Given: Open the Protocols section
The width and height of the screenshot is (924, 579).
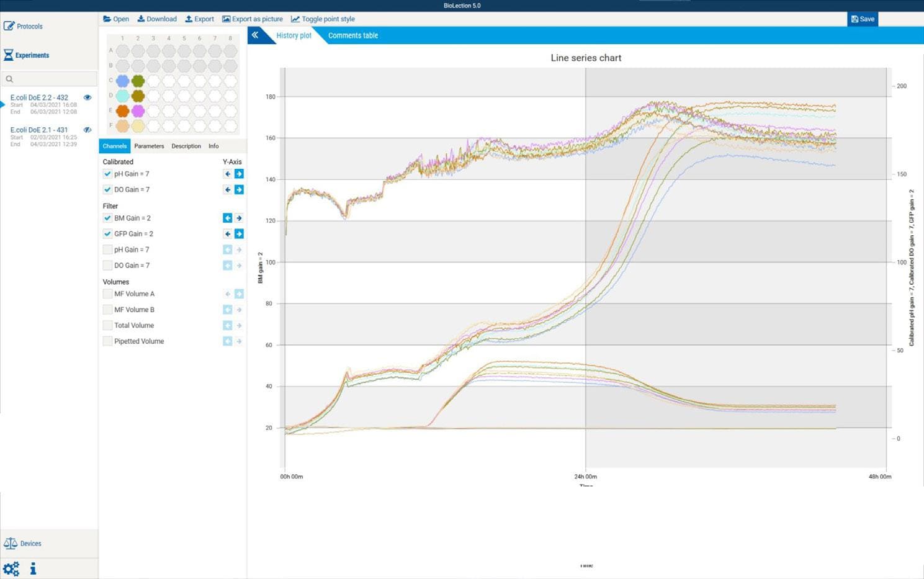Looking at the screenshot, I should point(24,26).
